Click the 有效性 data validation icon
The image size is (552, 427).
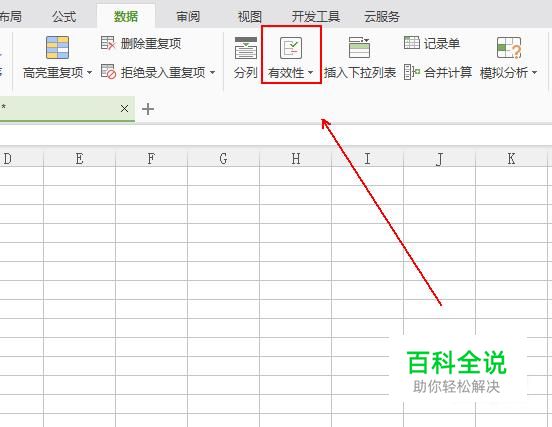(291, 48)
